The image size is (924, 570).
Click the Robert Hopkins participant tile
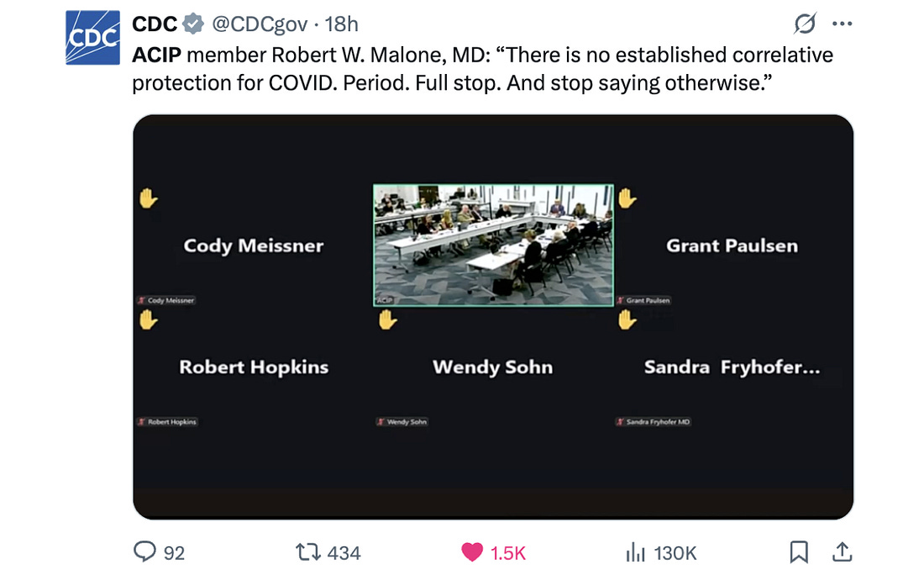click(x=254, y=367)
